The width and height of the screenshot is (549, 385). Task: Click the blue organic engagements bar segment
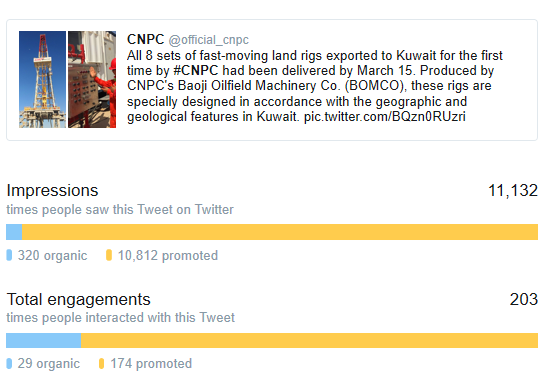44,341
